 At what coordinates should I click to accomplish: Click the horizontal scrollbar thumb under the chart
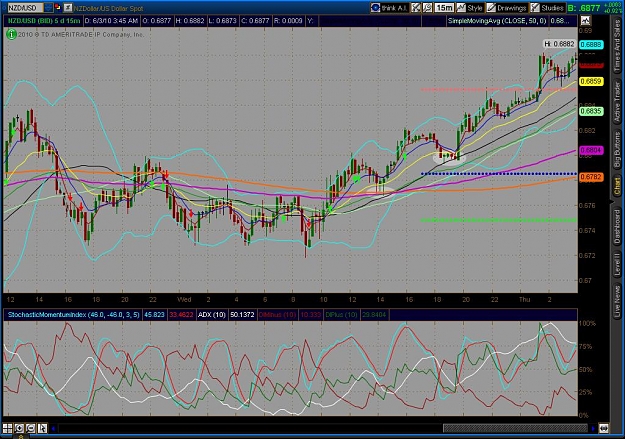pyautogui.click(x=515, y=429)
